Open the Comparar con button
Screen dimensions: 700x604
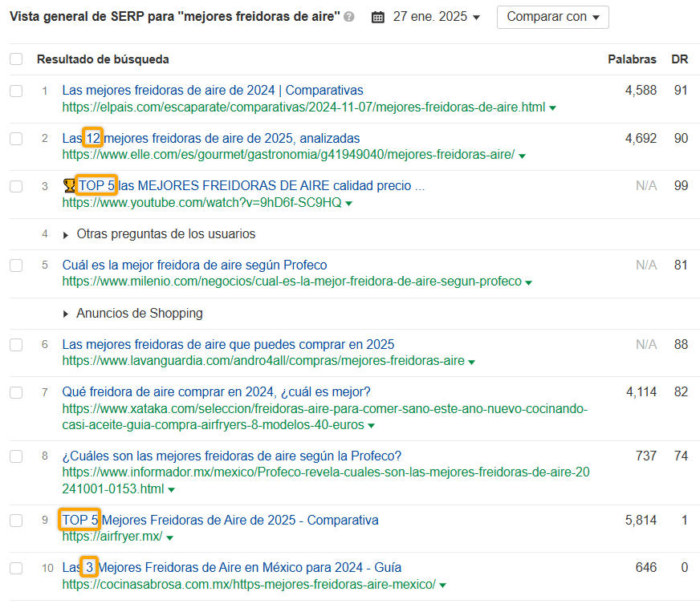[x=552, y=17]
